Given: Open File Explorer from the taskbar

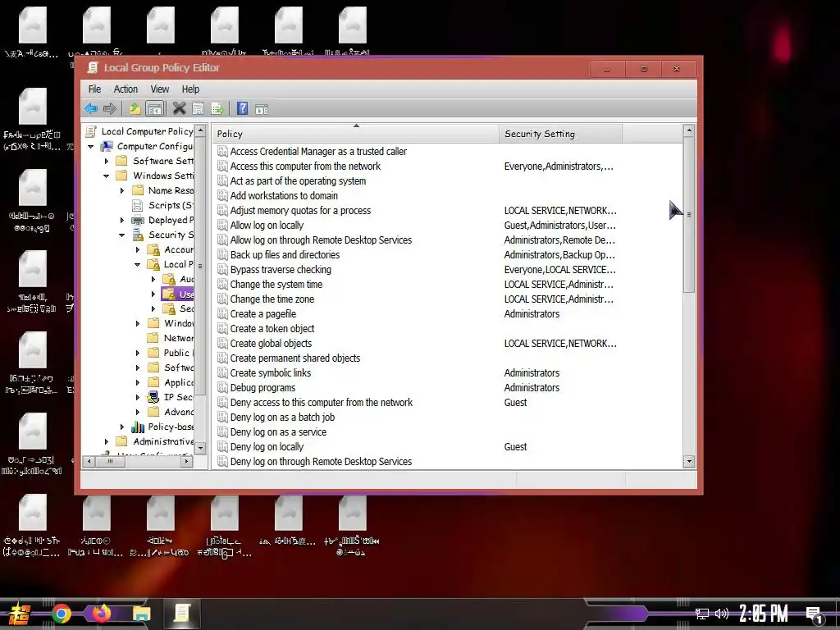Looking at the screenshot, I should tap(141, 614).
